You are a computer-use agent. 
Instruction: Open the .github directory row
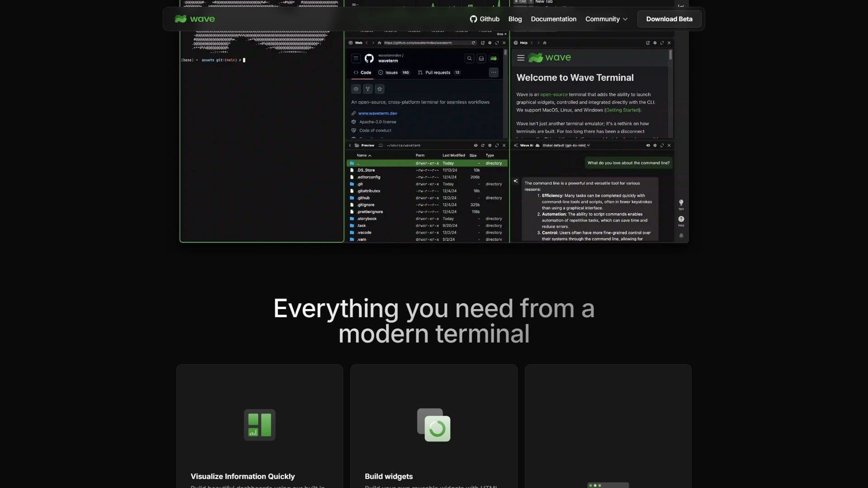[x=427, y=198]
